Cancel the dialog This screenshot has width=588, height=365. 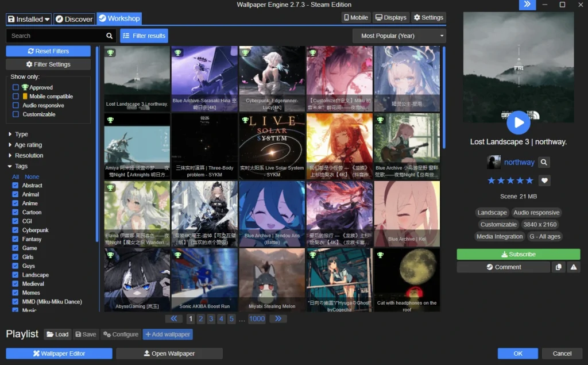coord(562,354)
